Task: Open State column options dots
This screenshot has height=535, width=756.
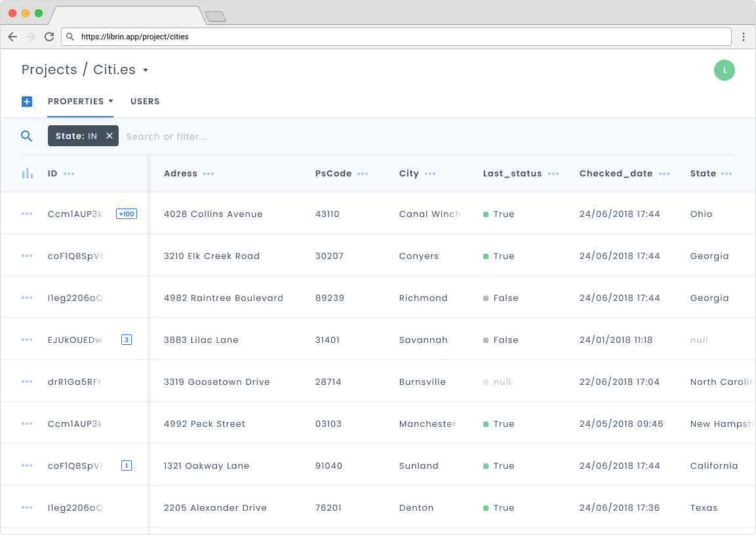Action: point(726,174)
